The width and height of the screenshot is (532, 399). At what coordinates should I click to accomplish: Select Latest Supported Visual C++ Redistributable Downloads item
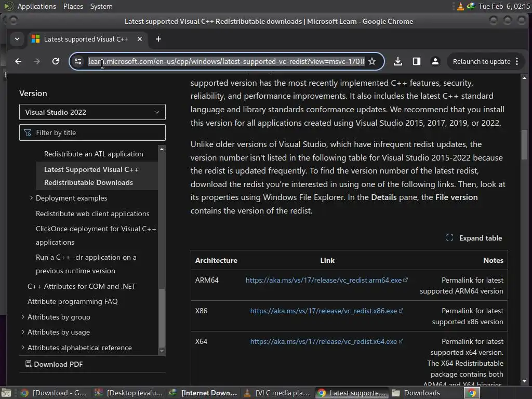click(x=97, y=176)
